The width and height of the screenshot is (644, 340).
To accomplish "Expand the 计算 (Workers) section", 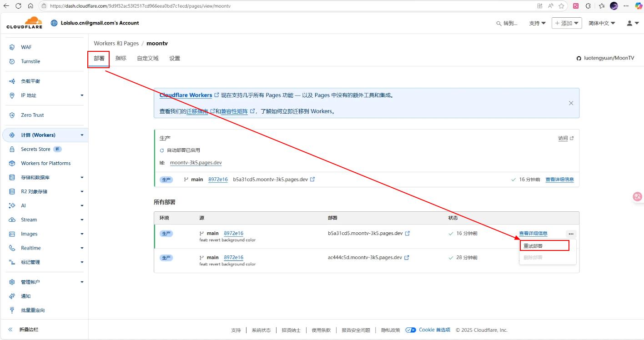I will [82, 135].
